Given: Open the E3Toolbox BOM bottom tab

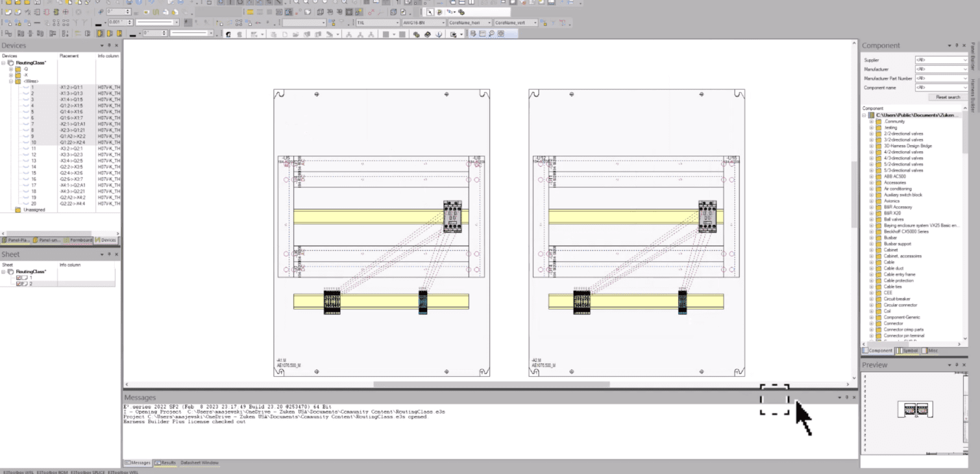Looking at the screenshot, I should tap(52, 471).
